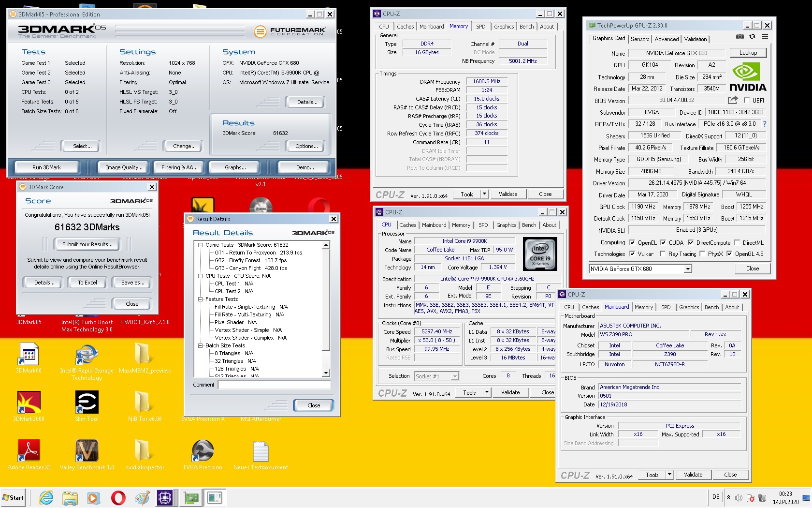Collapse the Batch Size Tests tree node
Image resolution: width=812 pixels, height=508 pixels.
point(200,345)
